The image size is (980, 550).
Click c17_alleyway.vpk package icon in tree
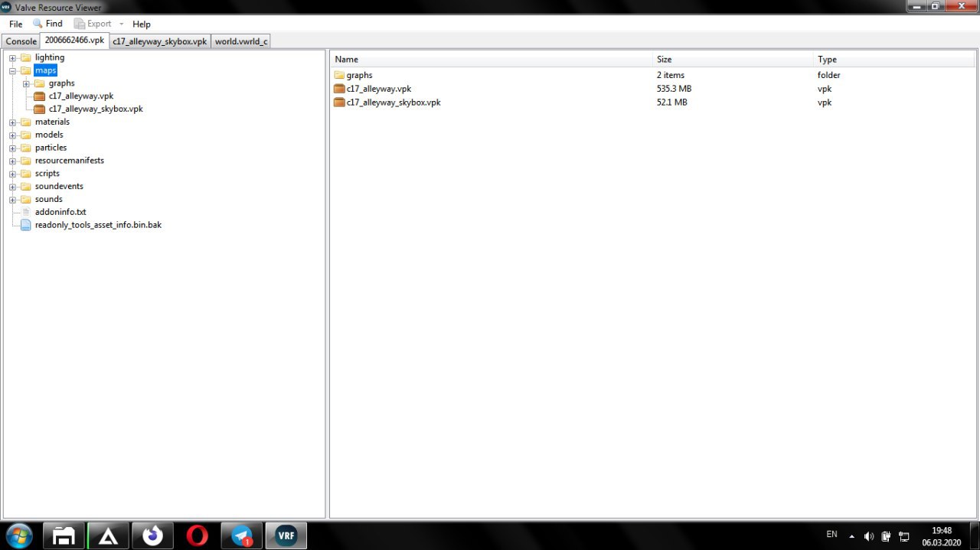40,96
